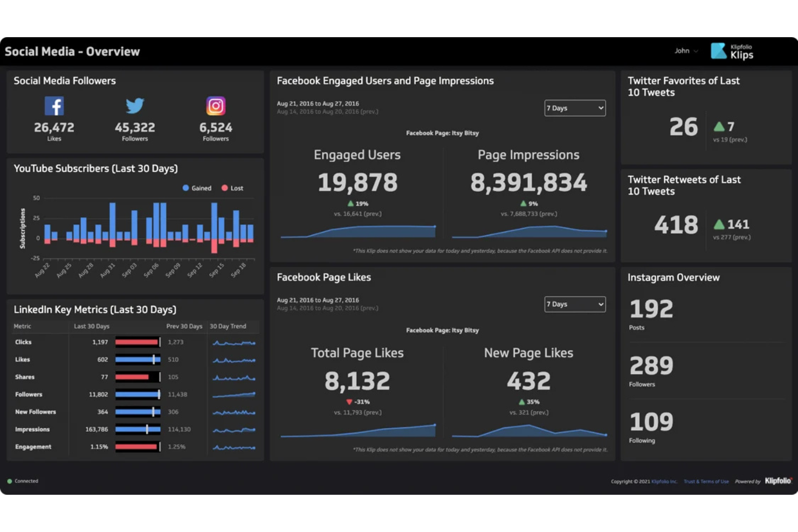The width and height of the screenshot is (798, 532).
Task: Click the 418 Twitter Retweets value
Action: [x=676, y=225]
